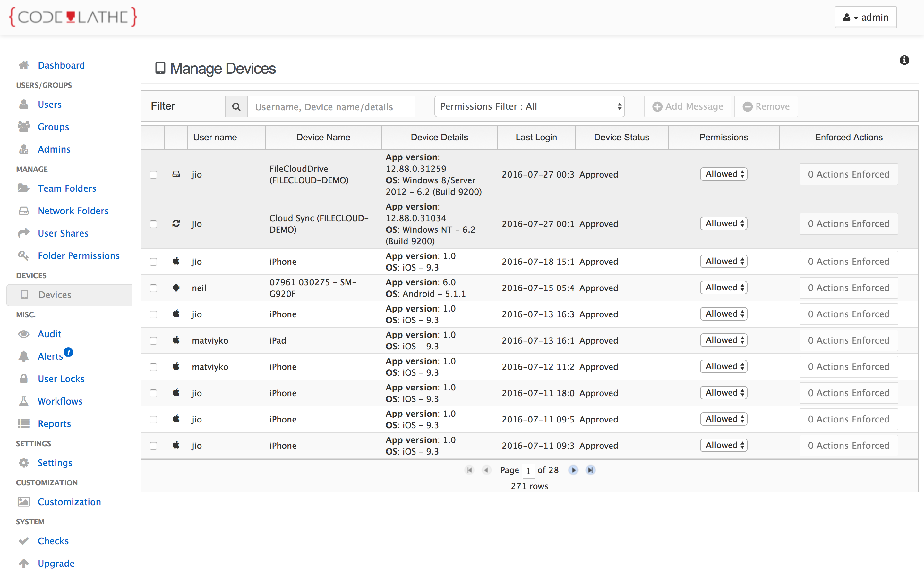The image size is (924, 577).
Task: Open Team Folders in the sidebar
Action: (x=67, y=188)
